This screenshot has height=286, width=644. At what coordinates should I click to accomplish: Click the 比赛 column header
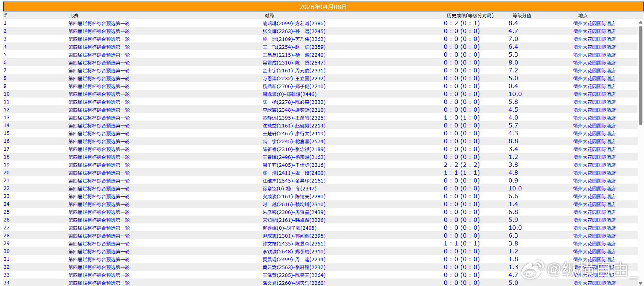click(74, 16)
